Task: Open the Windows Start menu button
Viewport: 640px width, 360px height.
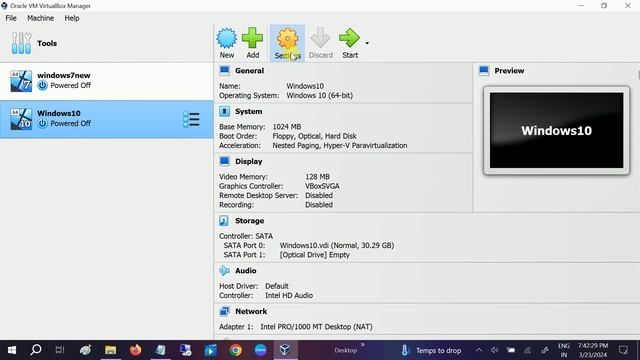Action: [x=12, y=350]
